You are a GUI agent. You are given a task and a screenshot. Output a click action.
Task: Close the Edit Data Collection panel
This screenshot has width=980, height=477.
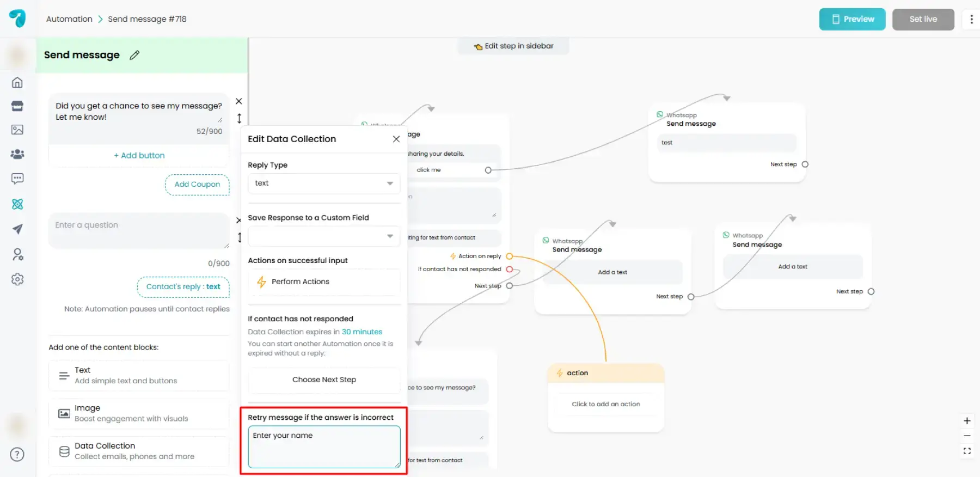396,139
